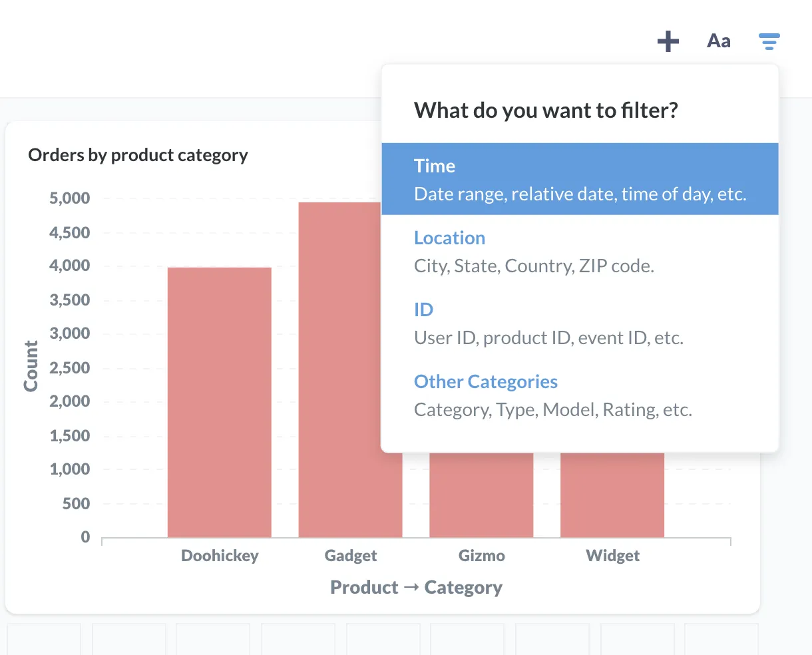Click the 'What do you want to filter?' heading
Viewport: 812px width, 655px height.
click(546, 110)
